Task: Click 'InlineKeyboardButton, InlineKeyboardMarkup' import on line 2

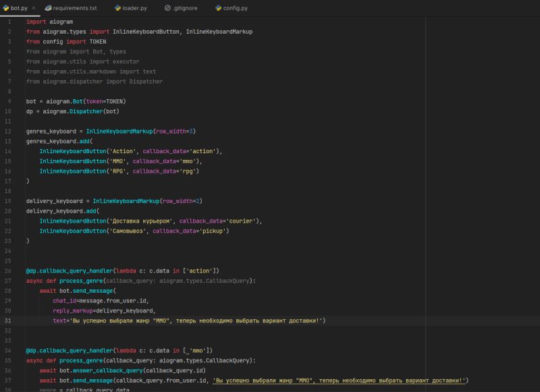Action: pyautogui.click(x=182, y=32)
